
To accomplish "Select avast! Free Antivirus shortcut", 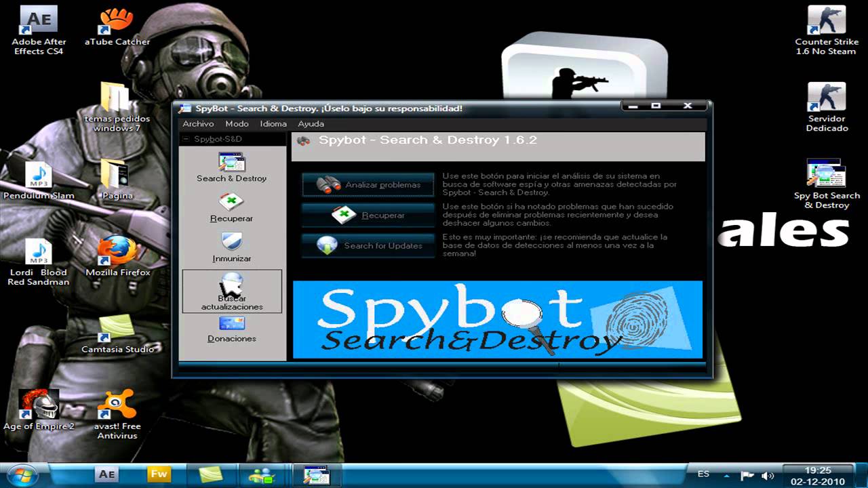I will click(117, 415).
